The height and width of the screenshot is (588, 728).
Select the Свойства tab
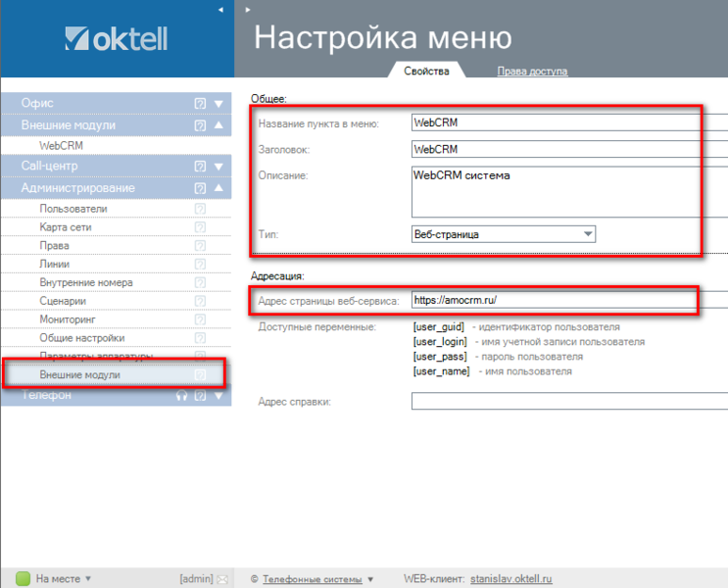coord(426,72)
